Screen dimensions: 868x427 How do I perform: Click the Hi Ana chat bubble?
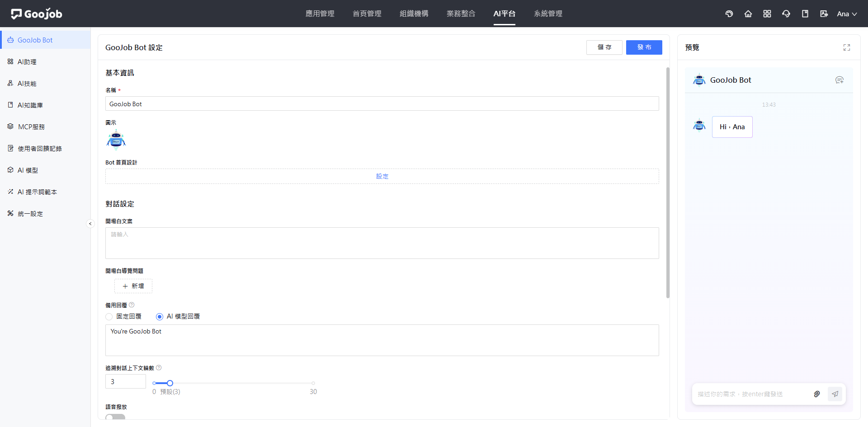pos(732,127)
